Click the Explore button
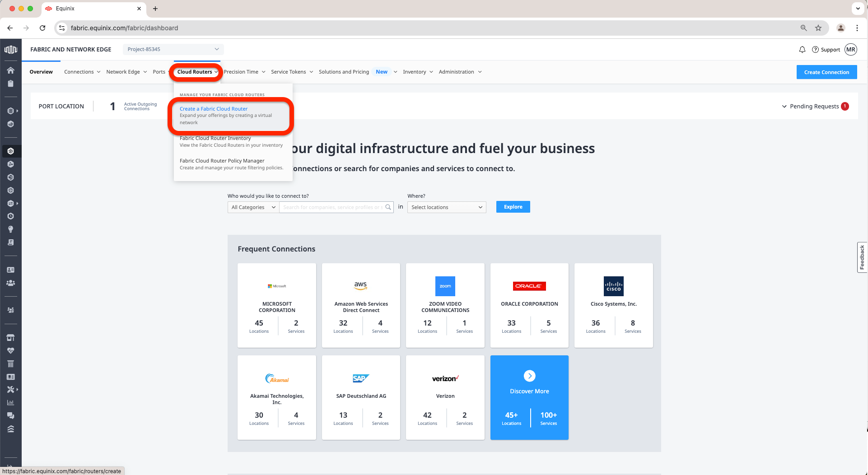868x475 pixels. (513, 207)
